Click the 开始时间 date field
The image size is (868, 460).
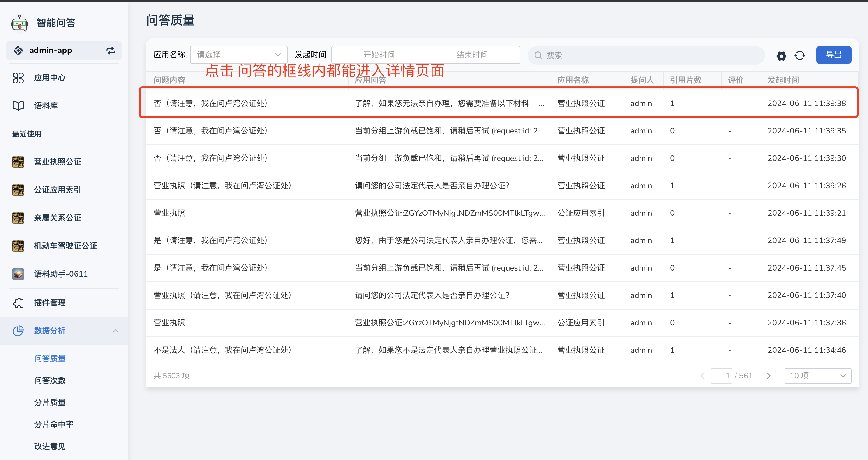pos(379,55)
